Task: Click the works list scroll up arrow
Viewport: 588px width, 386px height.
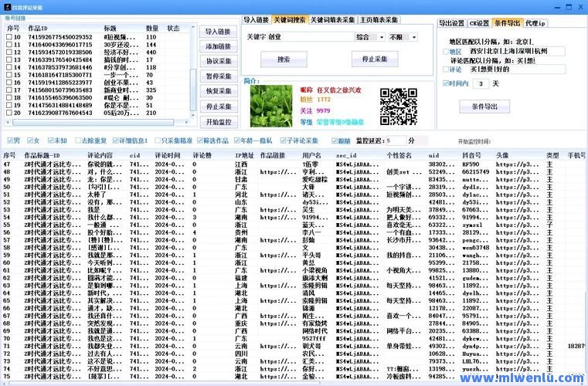Action: 193,27
